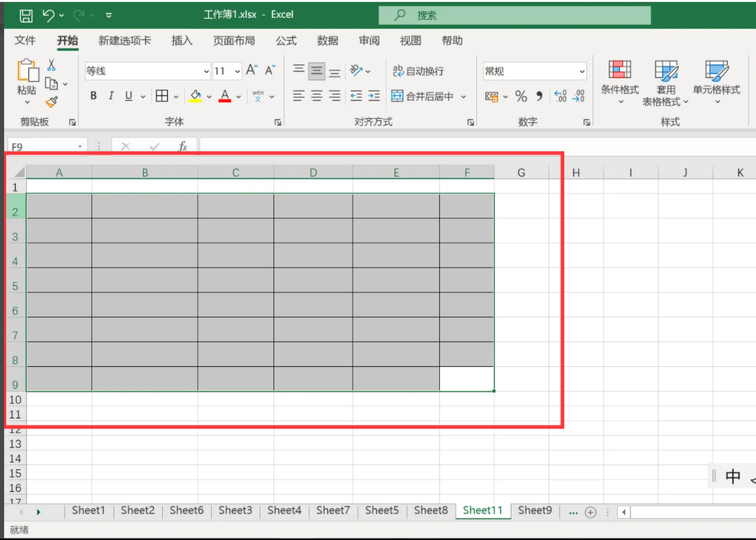The height and width of the screenshot is (540, 756).
Task: Toggle bold formatting
Action: (93, 96)
